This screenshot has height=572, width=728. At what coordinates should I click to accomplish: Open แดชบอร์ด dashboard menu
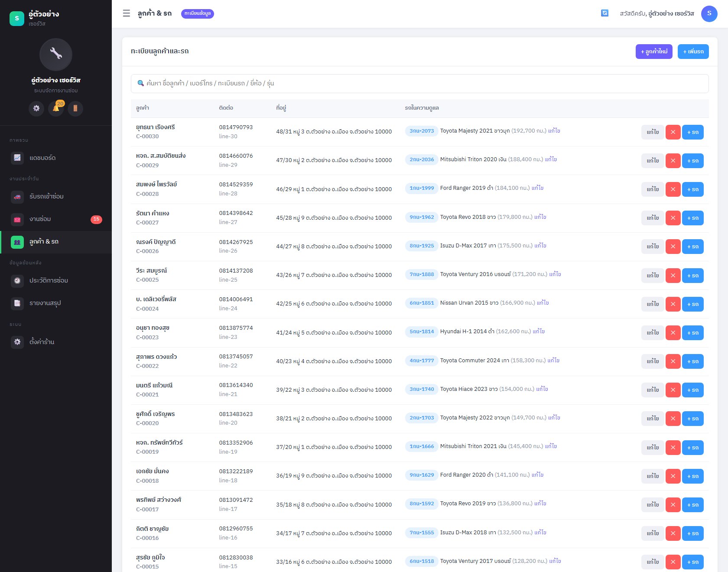[56, 158]
